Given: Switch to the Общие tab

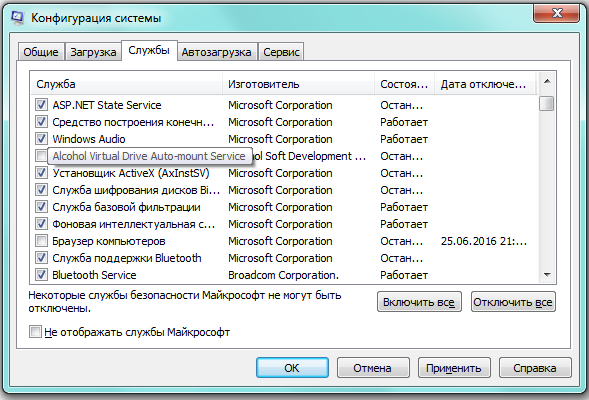Looking at the screenshot, I should [x=41, y=52].
